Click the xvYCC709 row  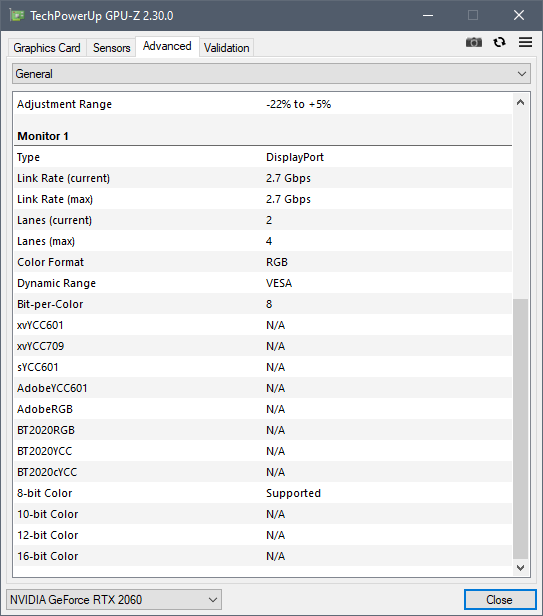263,346
